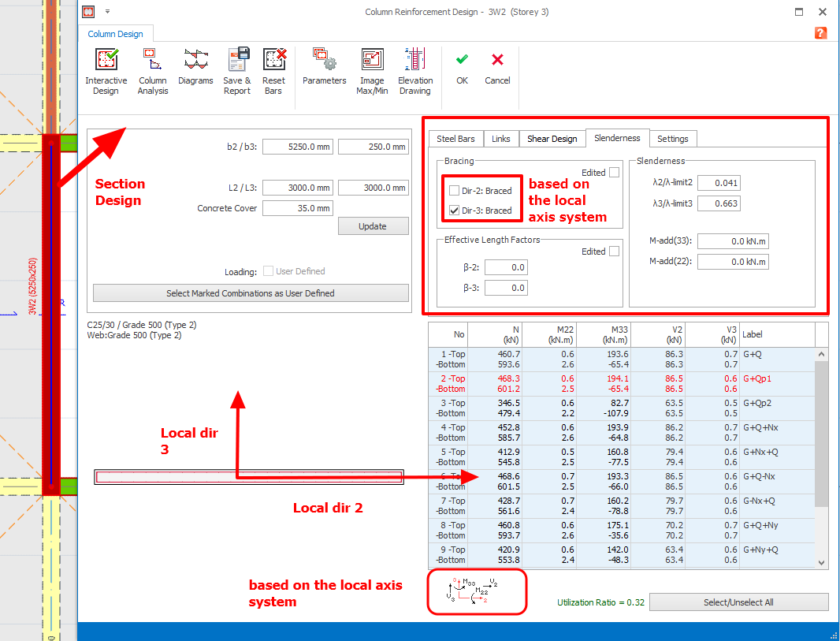Click the red Cancel icon

click(497, 60)
